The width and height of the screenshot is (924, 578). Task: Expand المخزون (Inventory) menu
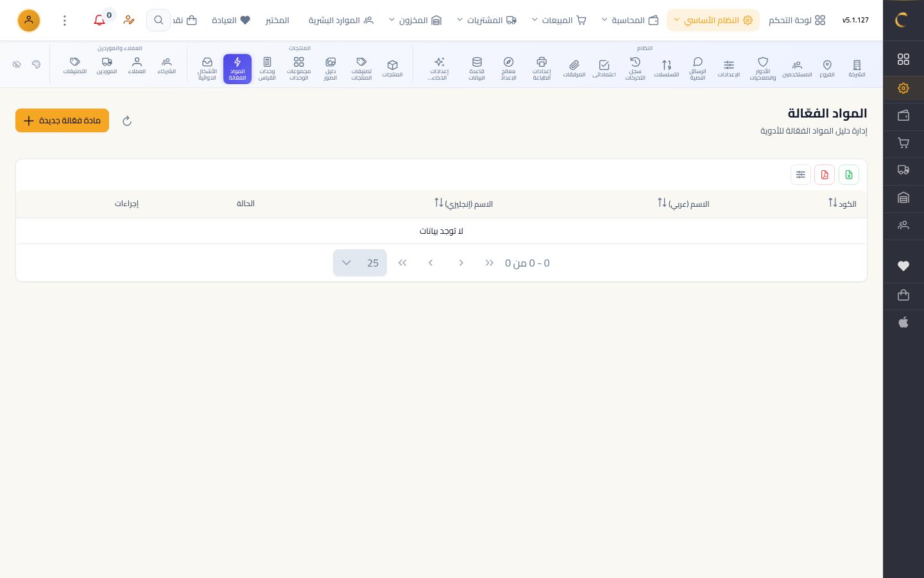coord(415,21)
